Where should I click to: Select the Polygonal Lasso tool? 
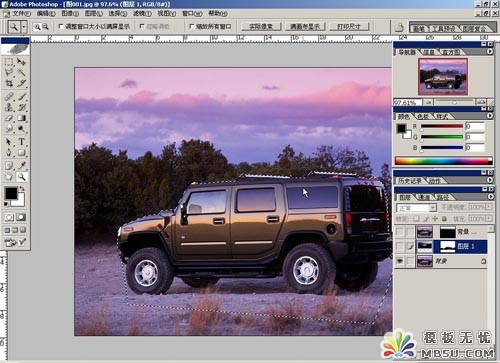tap(9, 72)
